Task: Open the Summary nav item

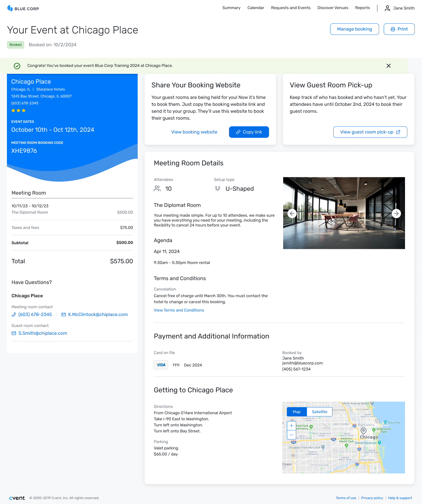Action: point(231,8)
